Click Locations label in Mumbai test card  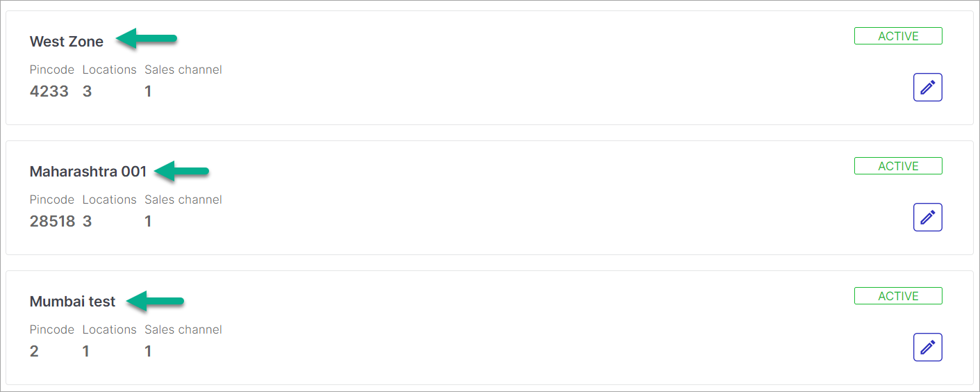tap(110, 329)
